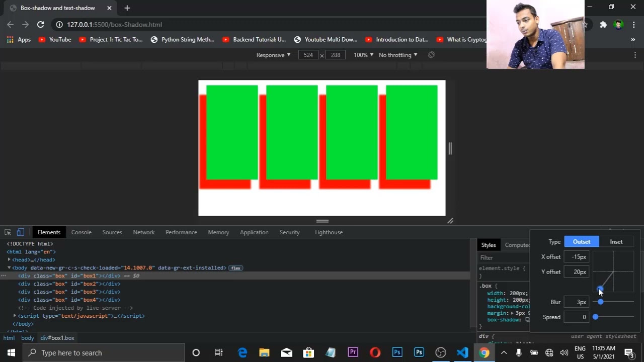Open the Computed pane tab
The height and width of the screenshot is (362, 644).
[517, 245]
